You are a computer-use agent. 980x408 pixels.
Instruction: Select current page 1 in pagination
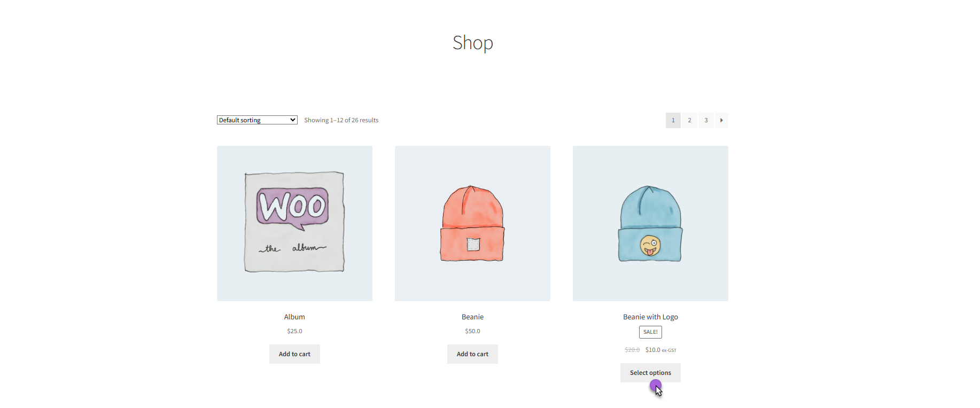click(673, 120)
